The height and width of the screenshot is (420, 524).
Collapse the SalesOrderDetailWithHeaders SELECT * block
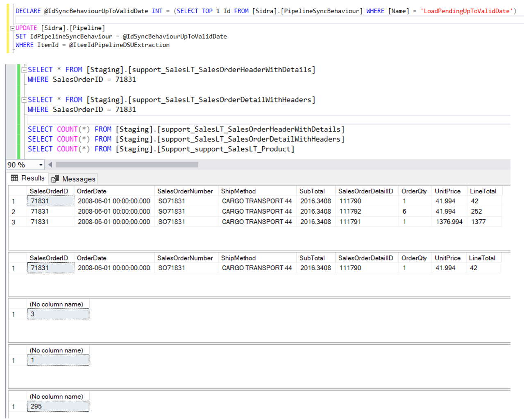(x=24, y=100)
